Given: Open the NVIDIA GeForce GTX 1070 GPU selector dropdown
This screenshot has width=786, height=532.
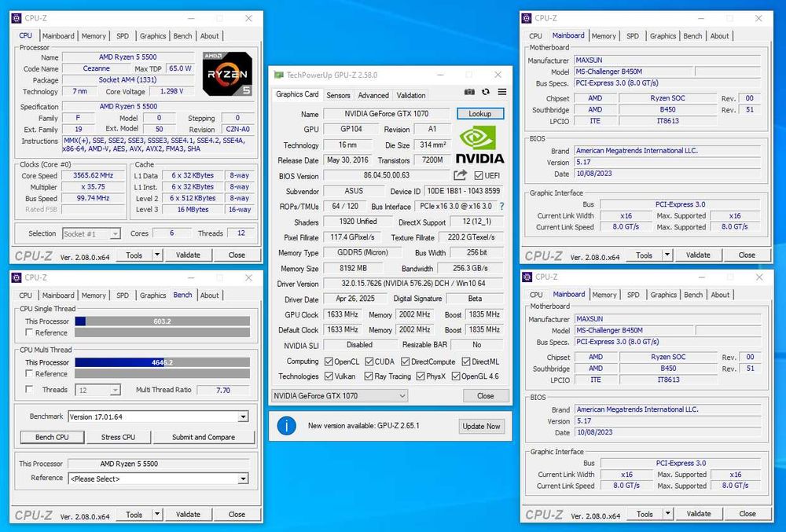Looking at the screenshot, I should click(x=340, y=396).
